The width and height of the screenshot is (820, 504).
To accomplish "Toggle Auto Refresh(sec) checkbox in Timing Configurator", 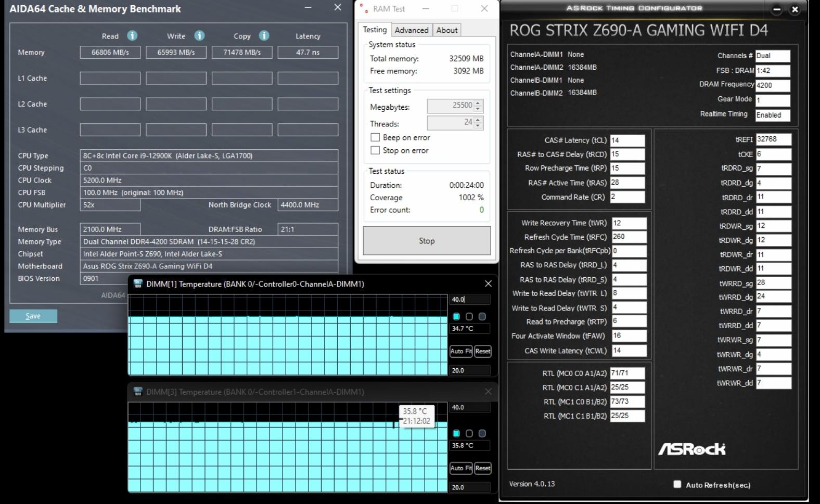I will pos(677,484).
